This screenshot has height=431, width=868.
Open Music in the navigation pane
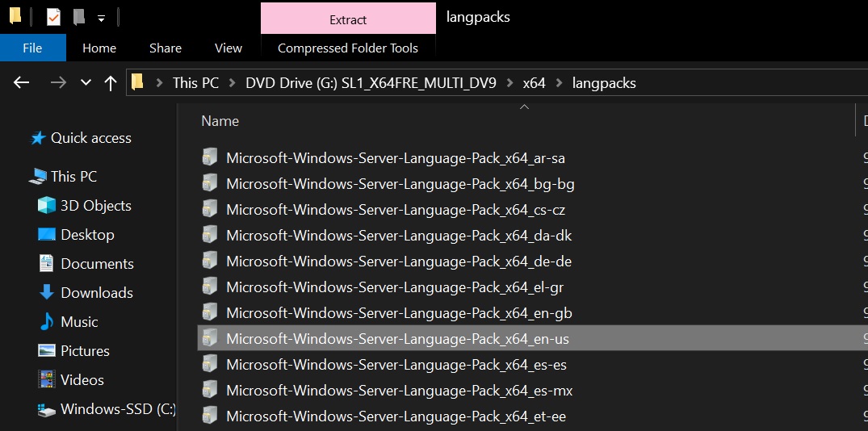79,322
